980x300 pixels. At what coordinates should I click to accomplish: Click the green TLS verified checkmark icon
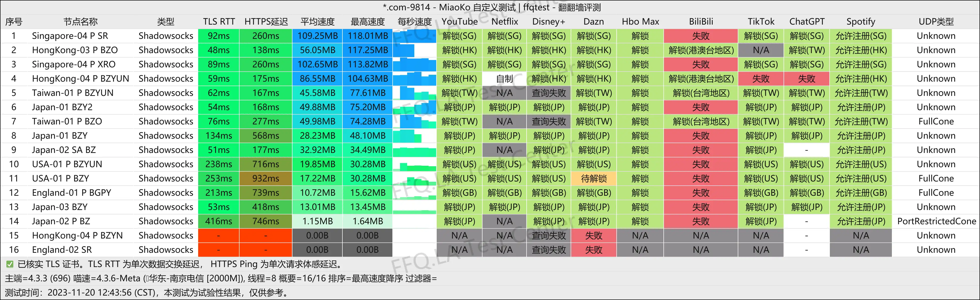click(x=10, y=264)
